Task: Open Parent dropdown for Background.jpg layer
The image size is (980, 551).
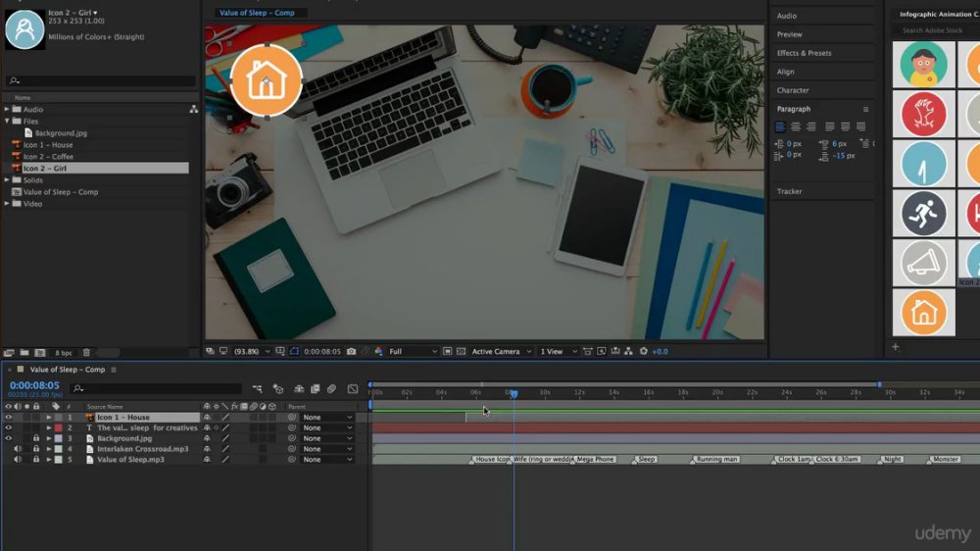Action: pos(327,438)
